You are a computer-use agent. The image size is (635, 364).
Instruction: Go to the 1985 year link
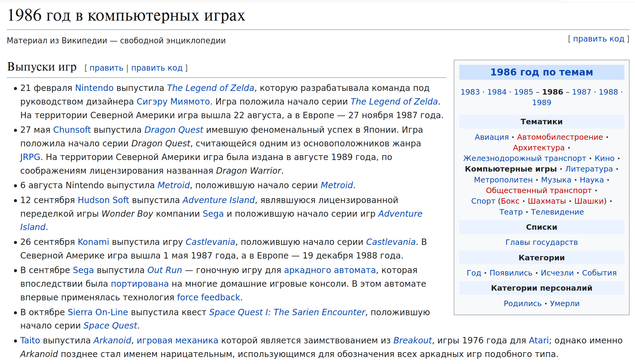pos(523,92)
